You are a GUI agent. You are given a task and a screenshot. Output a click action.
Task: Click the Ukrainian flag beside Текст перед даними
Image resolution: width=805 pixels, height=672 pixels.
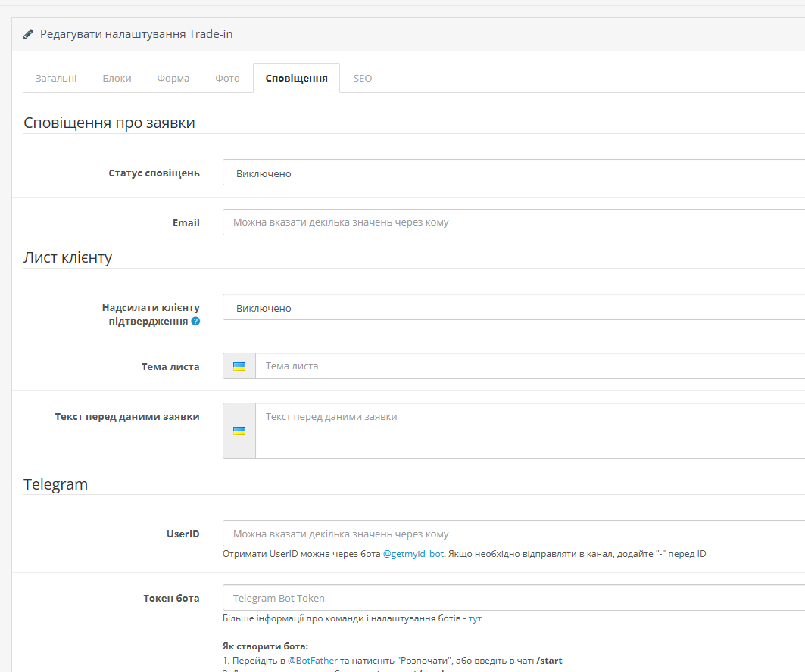point(239,431)
